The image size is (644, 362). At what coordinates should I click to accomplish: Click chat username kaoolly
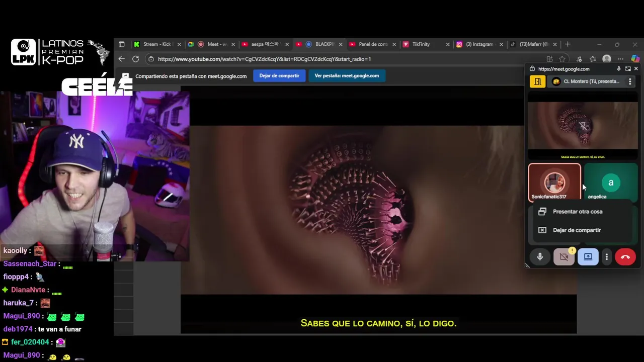click(x=15, y=250)
